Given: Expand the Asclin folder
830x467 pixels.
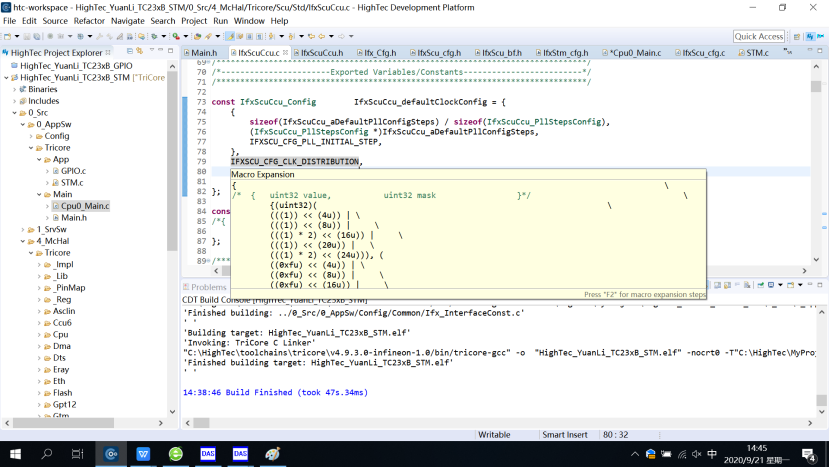Looking at the screenshot, I should coord(39,311).
